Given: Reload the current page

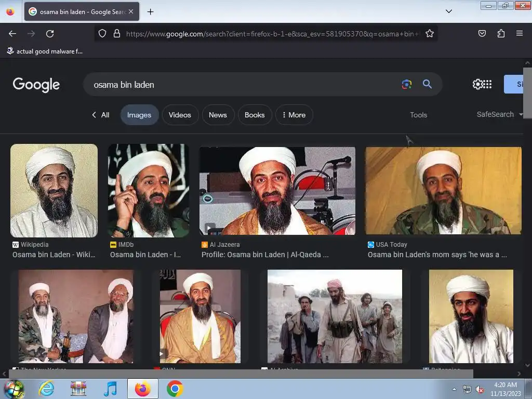Looking at the screenshot, I should point(50,34).
